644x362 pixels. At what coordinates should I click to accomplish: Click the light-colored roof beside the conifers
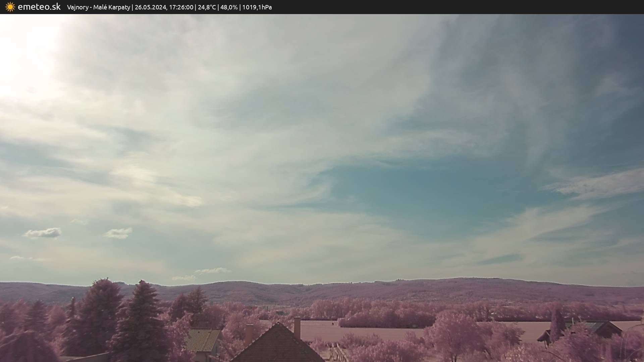(x=202, y=340)
